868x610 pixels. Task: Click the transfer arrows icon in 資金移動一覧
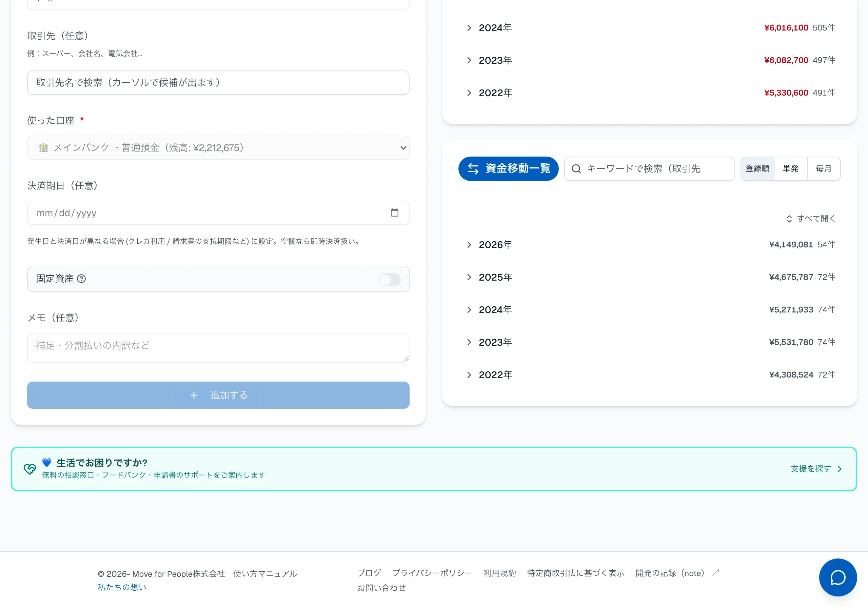tap(473, 168)
